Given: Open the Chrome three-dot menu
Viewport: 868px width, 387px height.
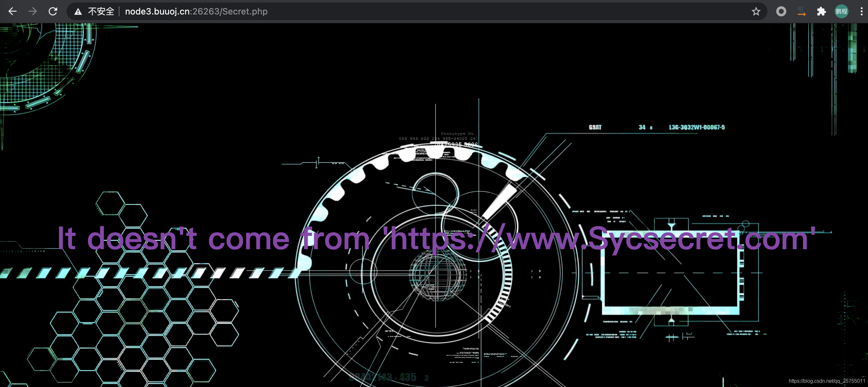Looking at the screenshot, I should click(x=861, y=11).
